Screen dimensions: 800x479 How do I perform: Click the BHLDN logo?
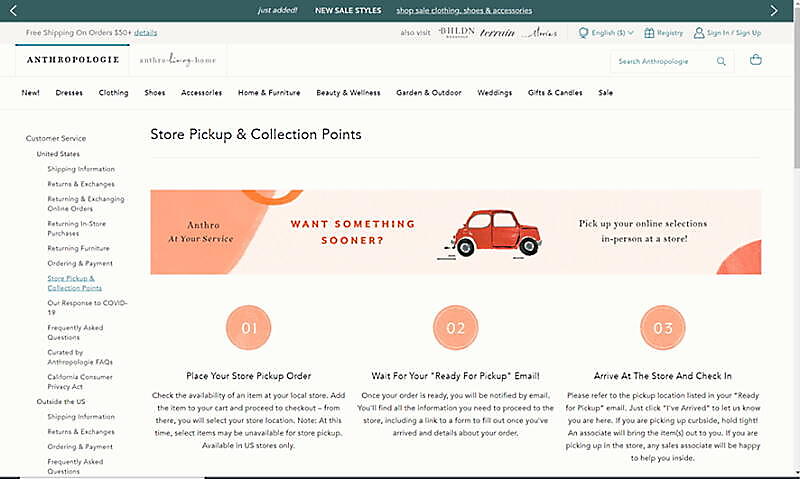tap(456, 33)
